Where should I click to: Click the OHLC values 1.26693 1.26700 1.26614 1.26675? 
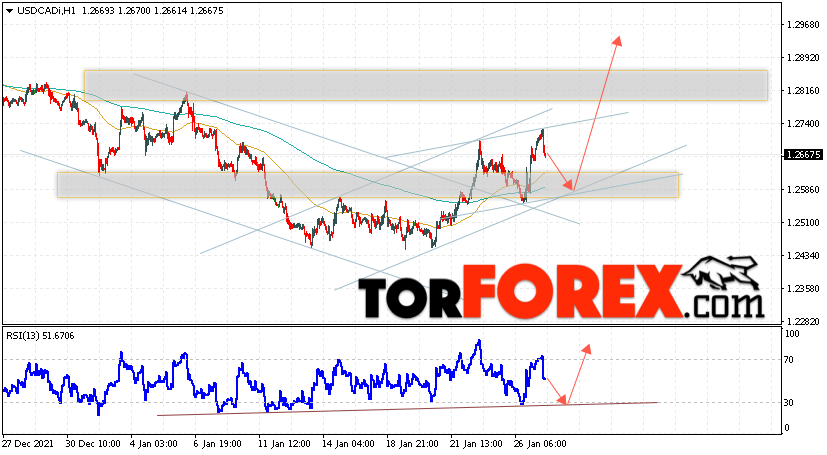[153, 11]
